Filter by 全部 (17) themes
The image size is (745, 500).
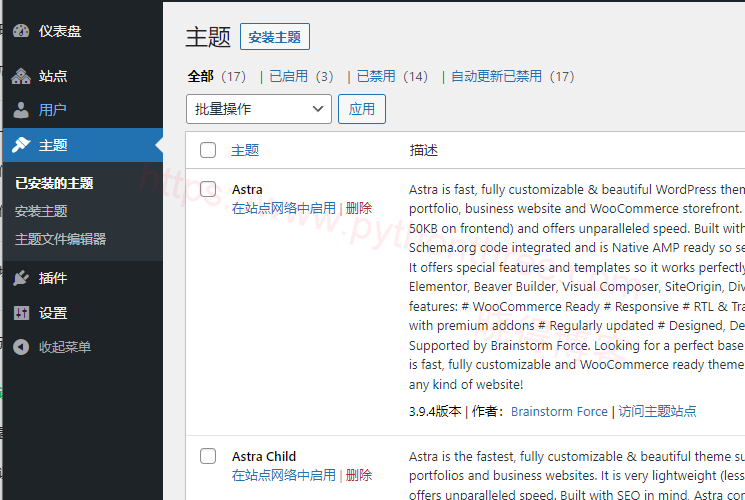click(x=217, y=77)
